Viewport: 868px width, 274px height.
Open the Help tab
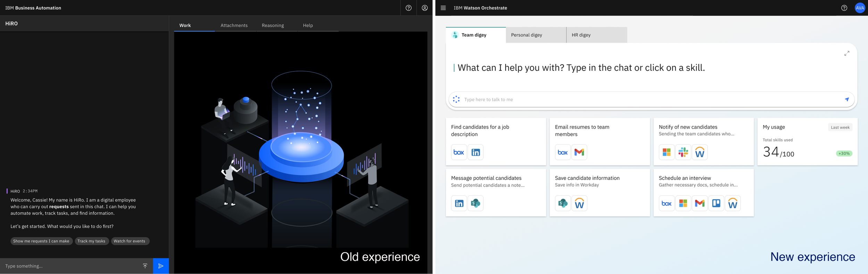click(x=318, y=25)
